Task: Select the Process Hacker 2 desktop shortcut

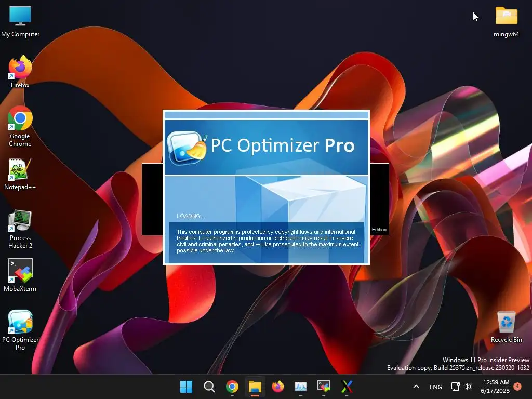Action: [x=20, y=229]
